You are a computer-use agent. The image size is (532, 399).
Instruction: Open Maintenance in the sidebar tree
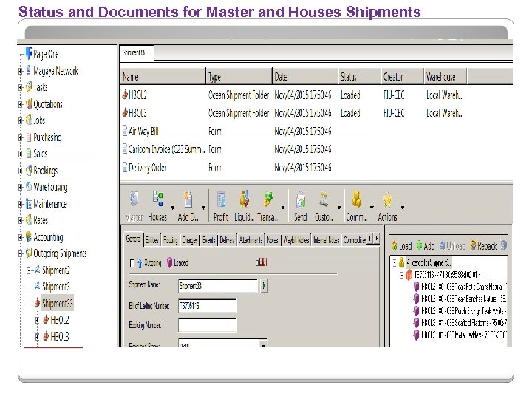(50, 204)
